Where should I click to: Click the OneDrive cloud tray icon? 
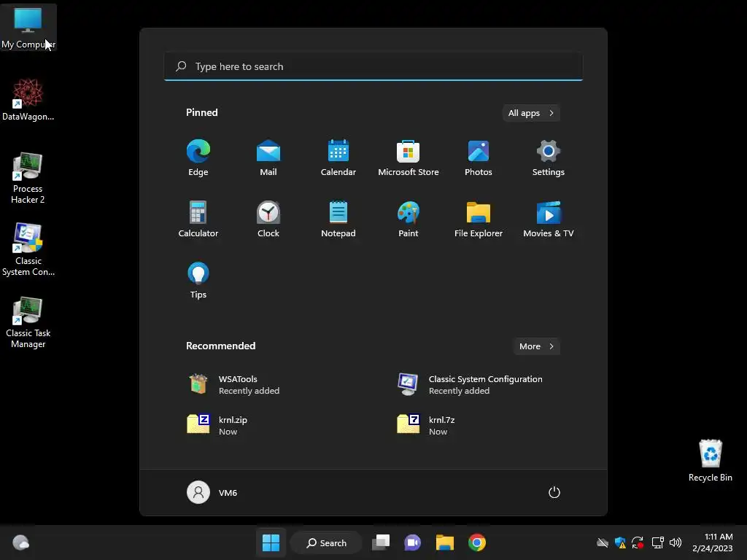[x=602, y=542]
